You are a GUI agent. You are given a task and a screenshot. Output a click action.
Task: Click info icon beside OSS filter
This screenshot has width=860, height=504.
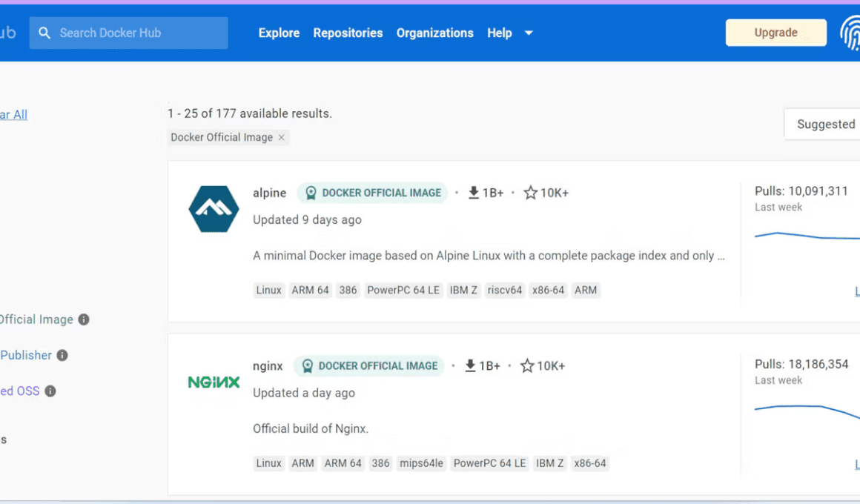(50, 391)
